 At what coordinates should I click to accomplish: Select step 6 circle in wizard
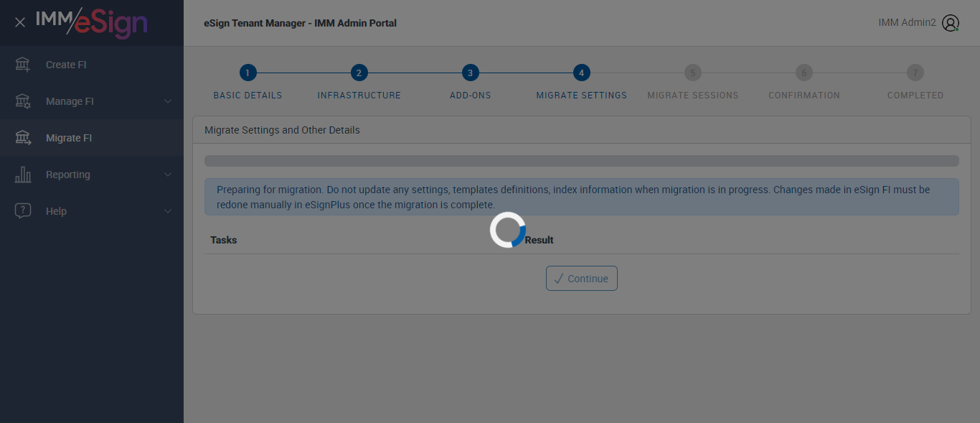(x=804, y=73)
